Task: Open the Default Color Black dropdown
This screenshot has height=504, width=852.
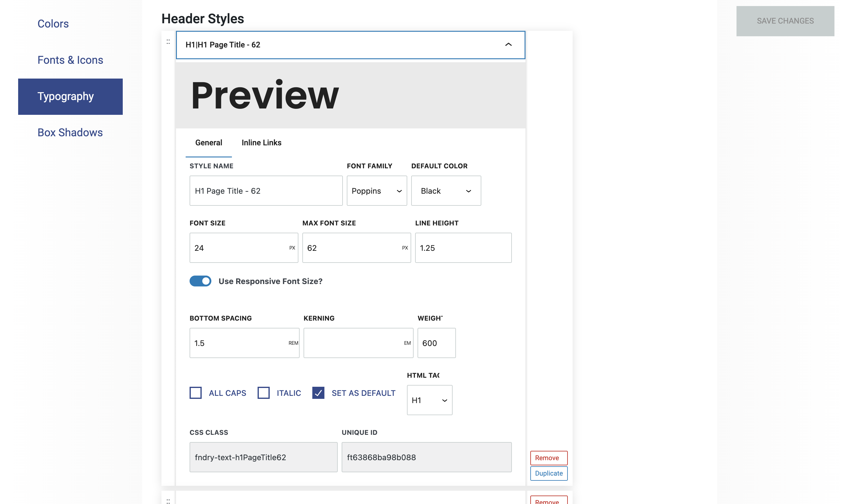Action: [446, 191]
